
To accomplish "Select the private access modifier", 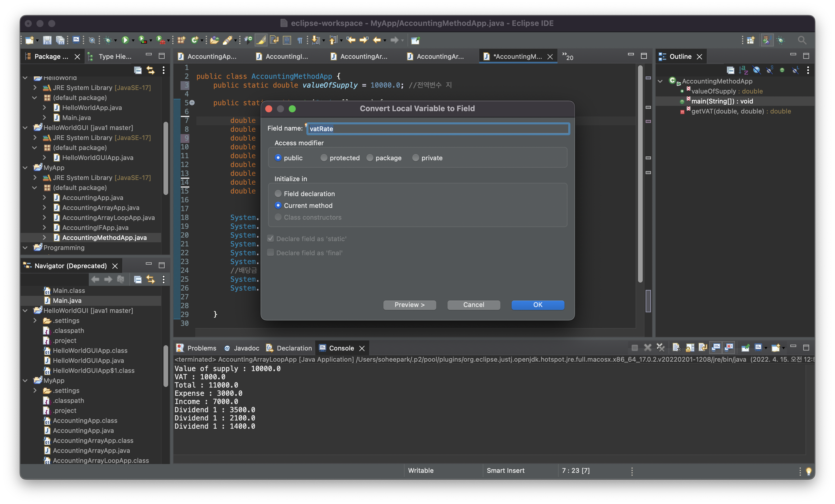I will coord(415,158).
